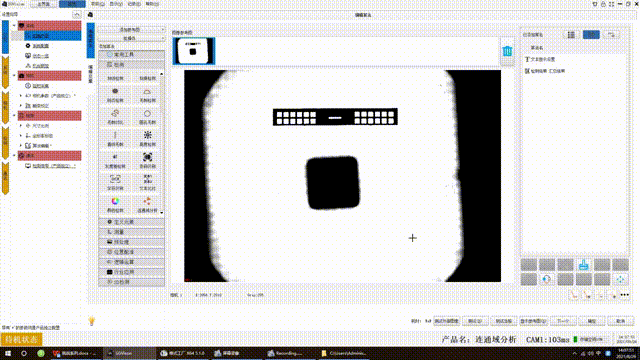This screenshot has height=360, width=640.
Task: Click the taskbar search circle icon
Action: tap(24, 353)
